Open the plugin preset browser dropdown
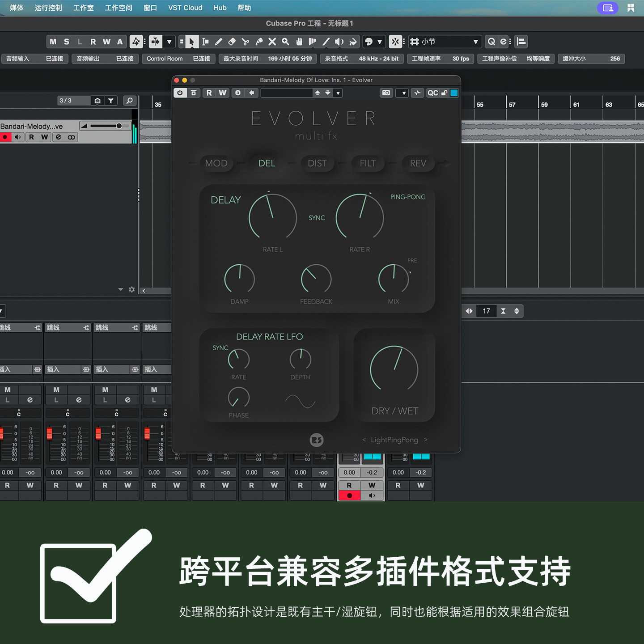 click(x=338, y=93)
